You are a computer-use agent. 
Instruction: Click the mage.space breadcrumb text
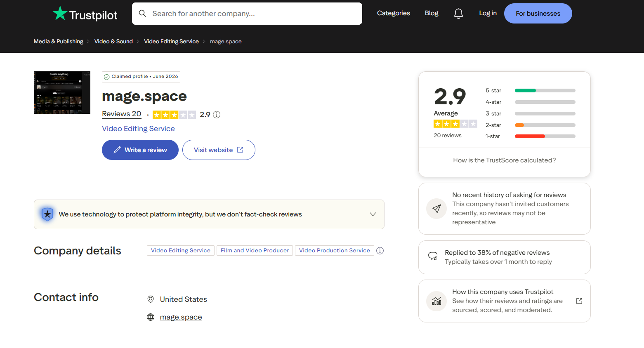[226, 42]
